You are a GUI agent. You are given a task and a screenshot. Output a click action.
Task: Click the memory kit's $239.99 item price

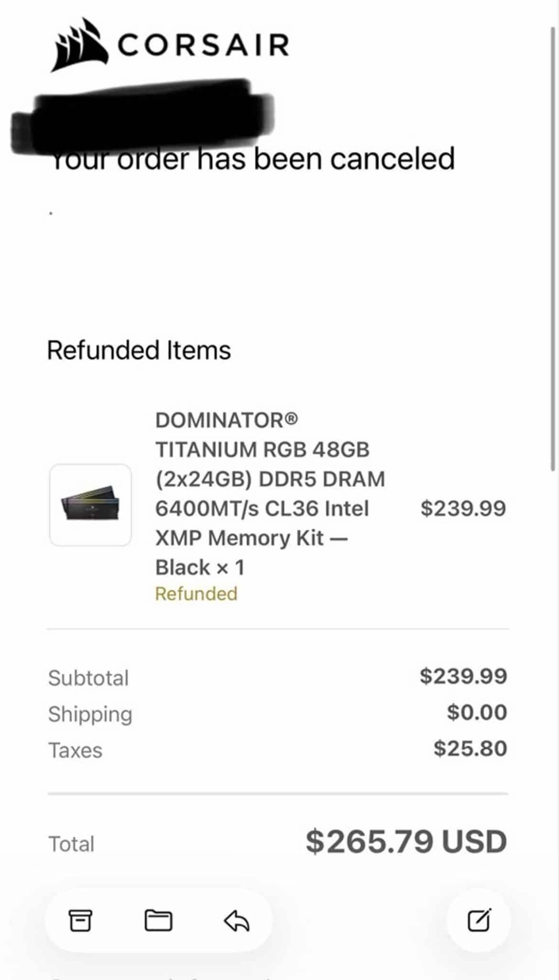click(463, 508)
